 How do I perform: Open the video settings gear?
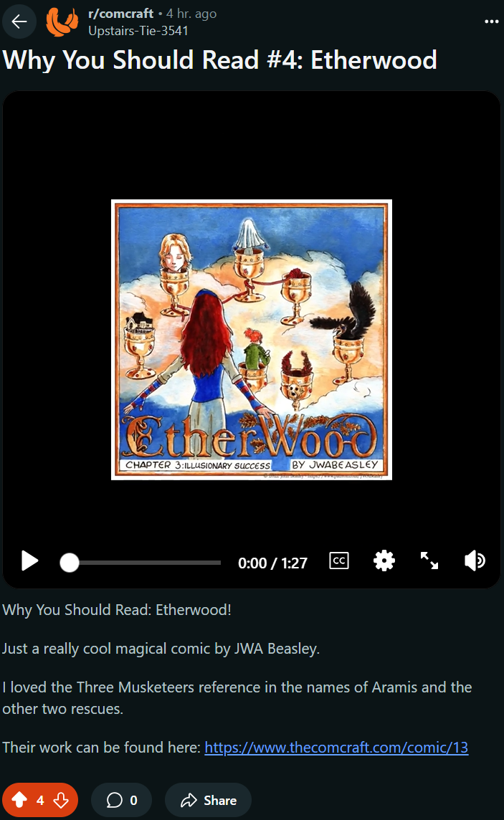tap(384, 561)
